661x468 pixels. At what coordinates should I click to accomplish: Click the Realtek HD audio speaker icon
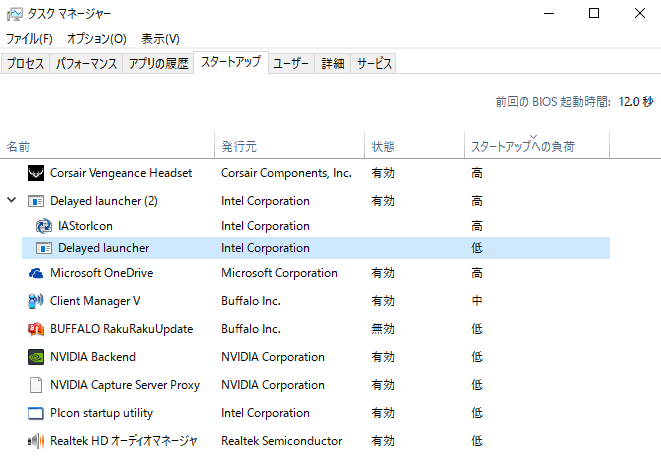point(36,441)
